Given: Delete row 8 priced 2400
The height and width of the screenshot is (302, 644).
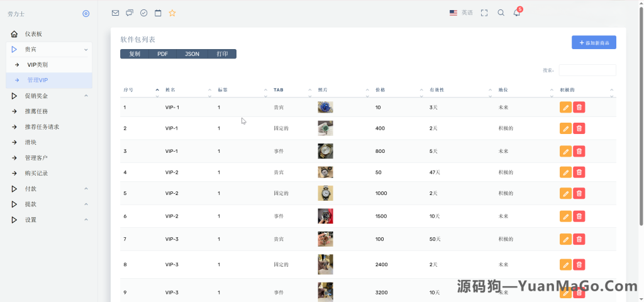Looking at the screenshot, I should (x=579, y=265).
